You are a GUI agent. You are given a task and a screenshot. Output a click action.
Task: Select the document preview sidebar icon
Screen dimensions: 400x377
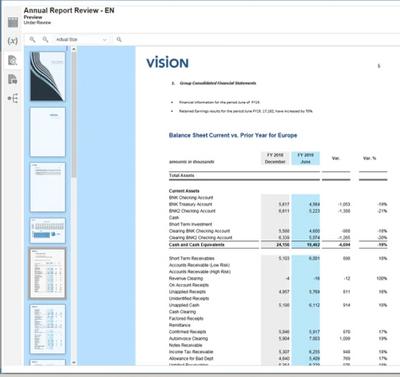click(13, 60)
